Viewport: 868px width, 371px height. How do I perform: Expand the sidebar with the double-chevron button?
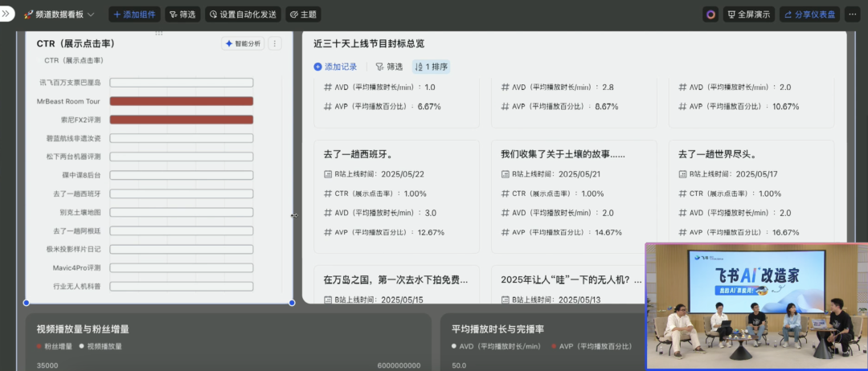tap(6, 14)
